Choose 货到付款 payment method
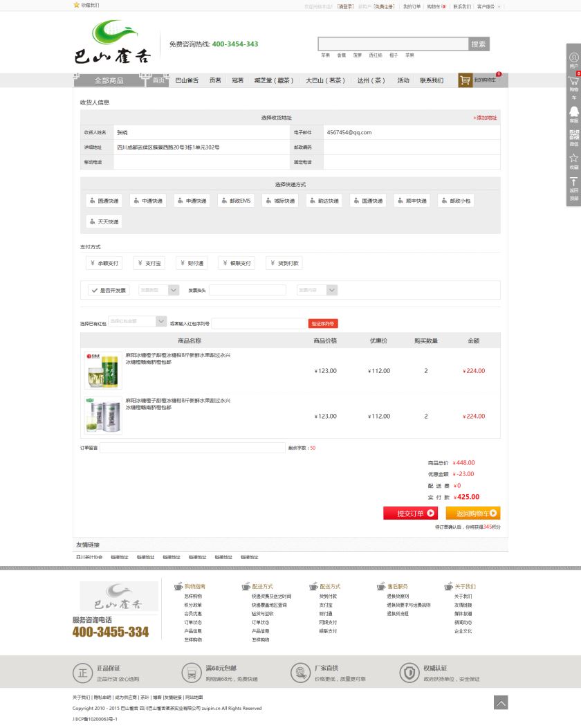581x728 pixels. pos(284,263)
